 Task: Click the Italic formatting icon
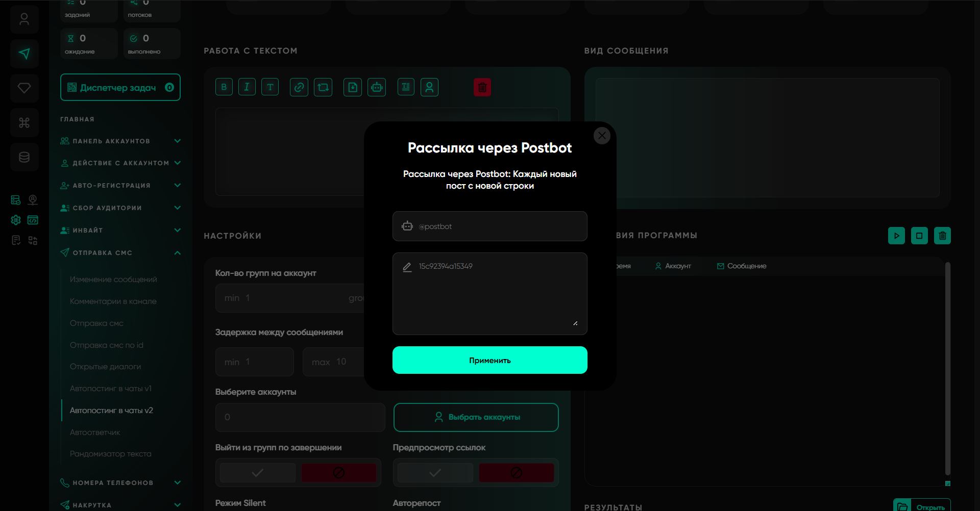tap(247, 87)
